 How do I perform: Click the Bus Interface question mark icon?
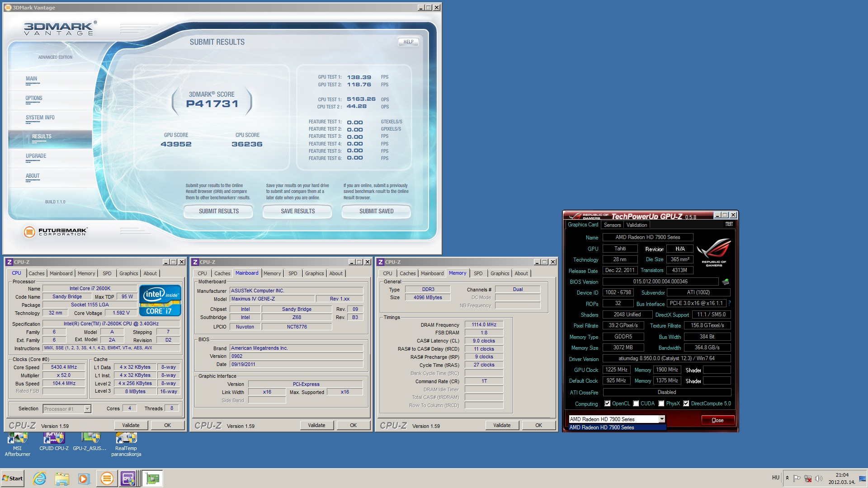click(x=729, y=303)
